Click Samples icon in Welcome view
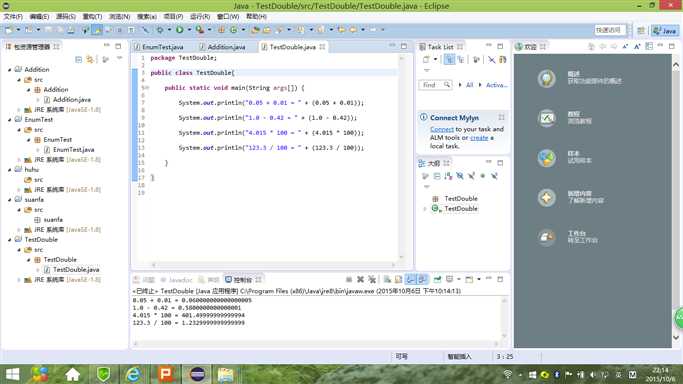Image resolution: width=683 pixels, height=384 pixels. pyautogui.click(x=546, y=158)
